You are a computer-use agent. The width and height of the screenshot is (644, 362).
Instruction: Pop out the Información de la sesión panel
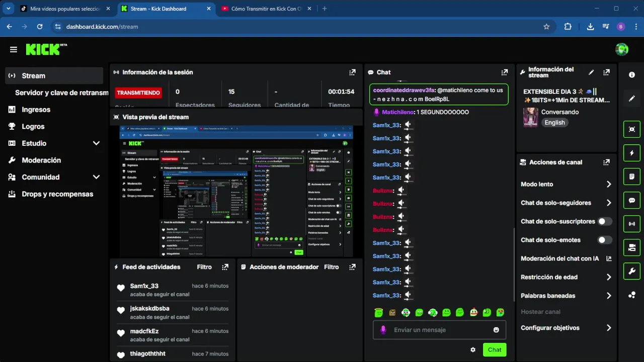pos(352,72)
